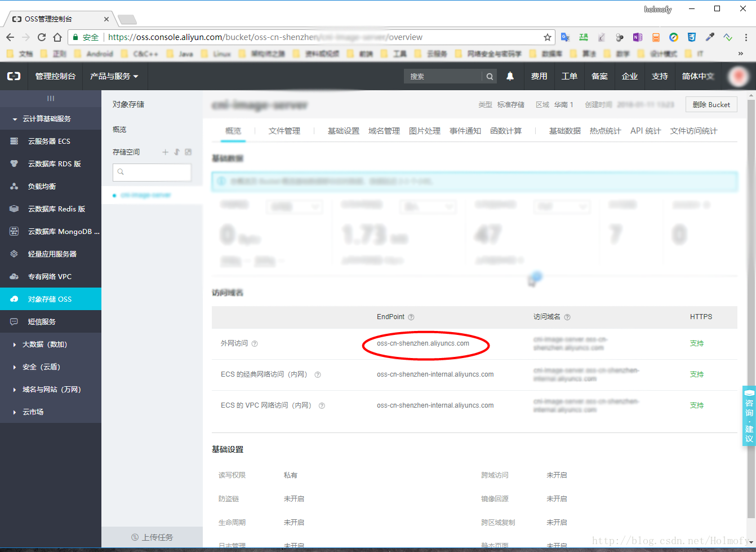Viewport: 756px width, 552px height.
Task: Go to 管理控制台 in the header
Action: coord(55,76)
